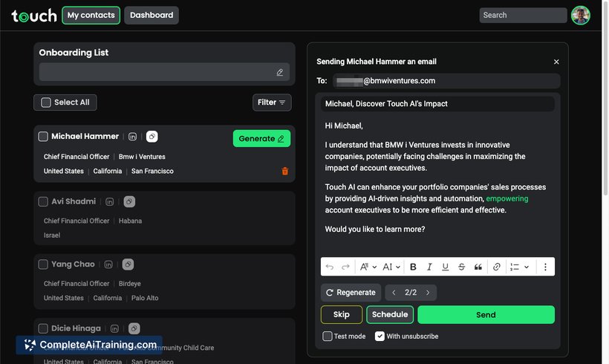Regenerate the email draft
609x364 pixels.
click(351, 293)
